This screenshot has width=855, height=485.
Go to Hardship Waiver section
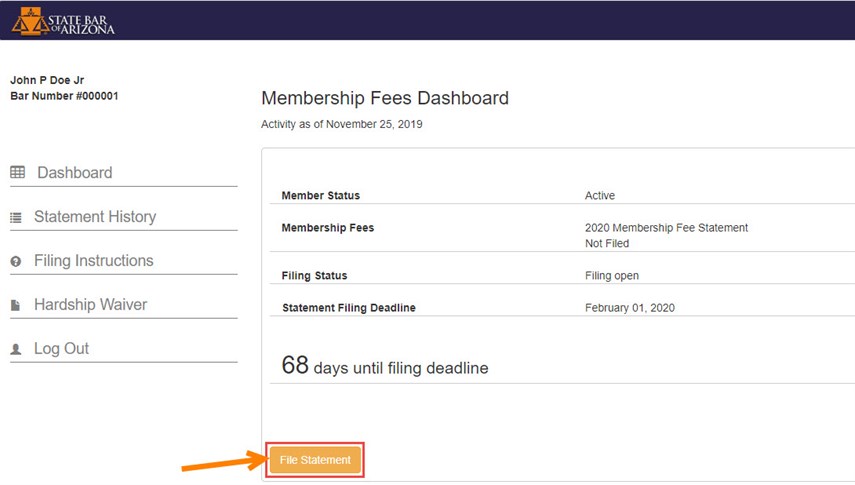pos(91,304)
